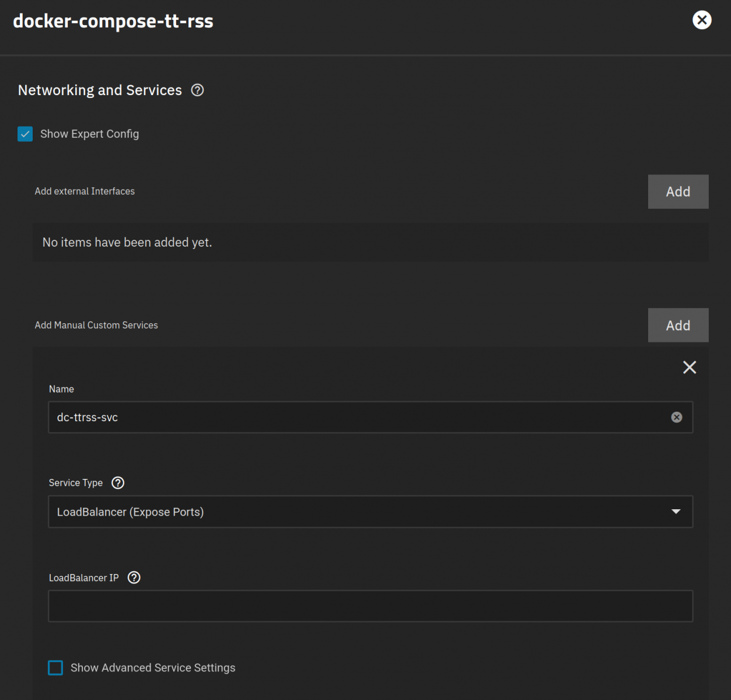Select the 'No items have been added yet' message
731x700 pixels.
pyautogui.click(x=127, y=243)
